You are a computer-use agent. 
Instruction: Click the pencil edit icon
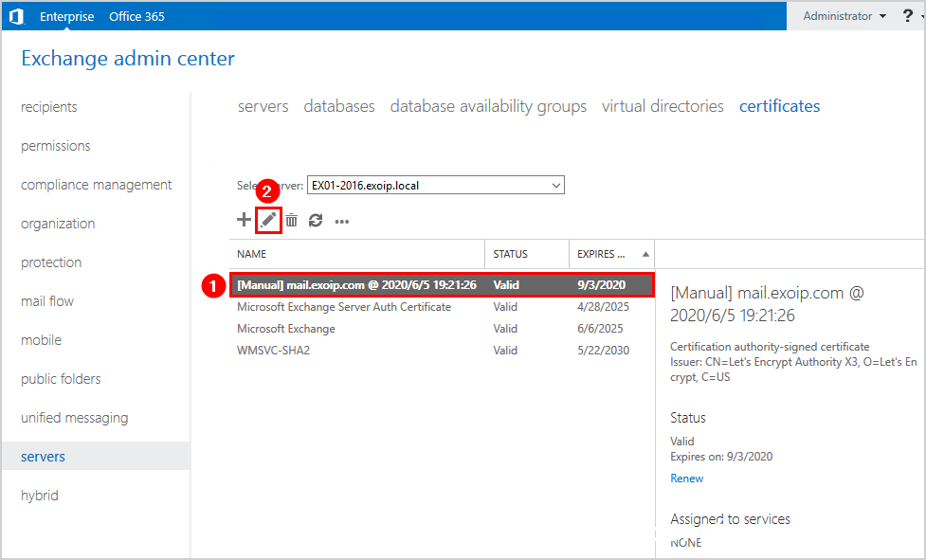coord(268,220)
